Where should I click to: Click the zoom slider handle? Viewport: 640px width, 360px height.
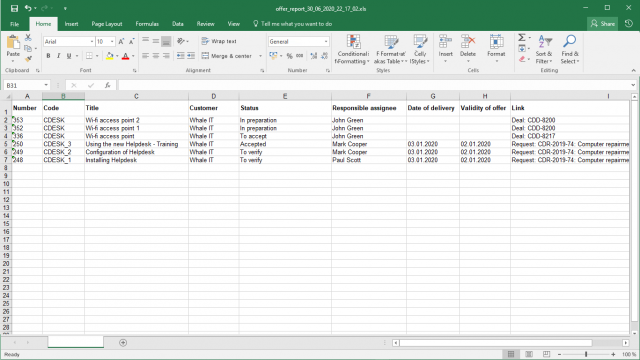[586, 354]
